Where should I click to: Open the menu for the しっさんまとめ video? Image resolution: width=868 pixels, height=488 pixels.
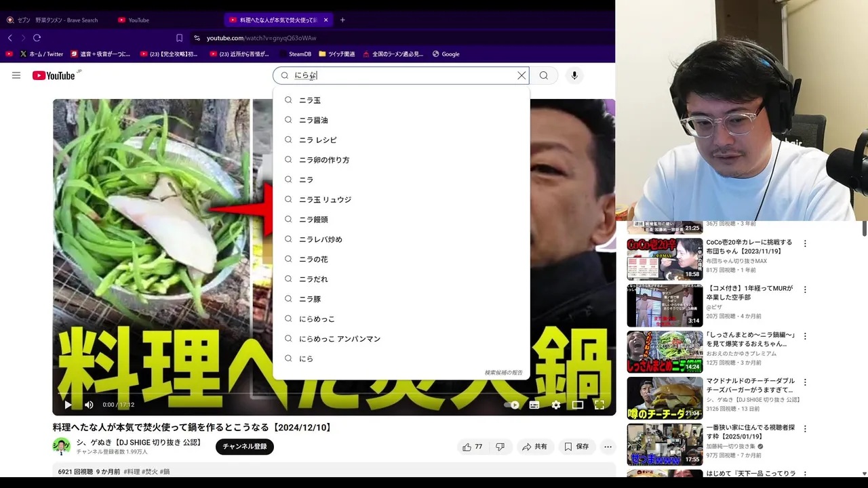click(x=806, y=336)
